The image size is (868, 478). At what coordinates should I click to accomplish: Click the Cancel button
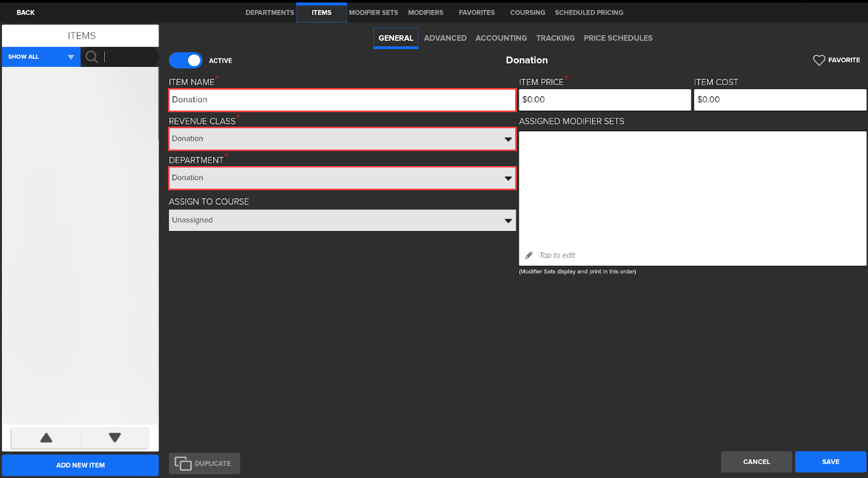756,462
